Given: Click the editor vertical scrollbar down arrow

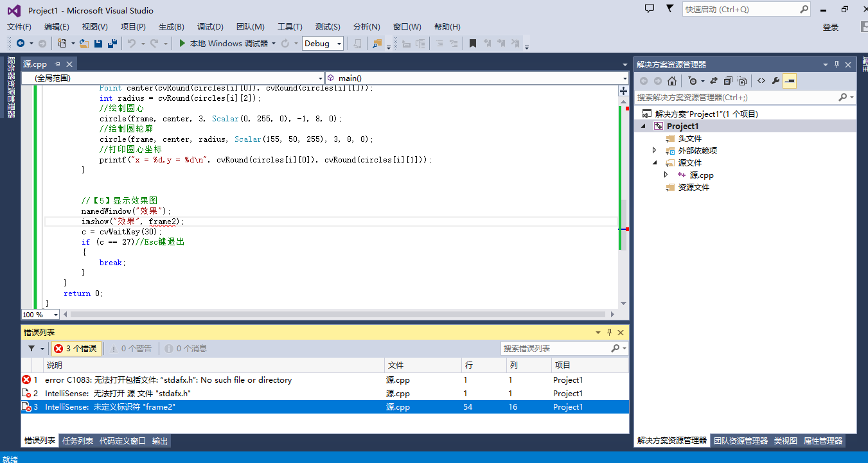Looking at the screenshot, I should pyautogui.click(x=623, y=303).
